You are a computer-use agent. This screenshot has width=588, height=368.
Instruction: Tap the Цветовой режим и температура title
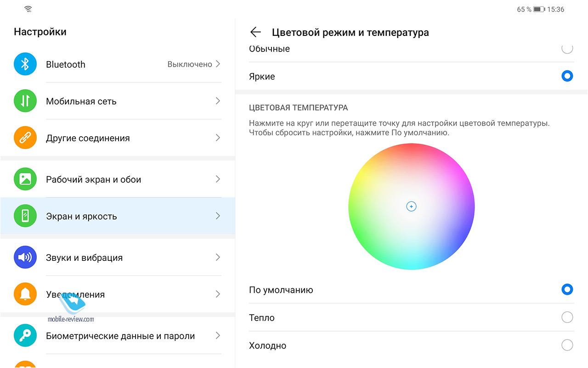point(351,33)
